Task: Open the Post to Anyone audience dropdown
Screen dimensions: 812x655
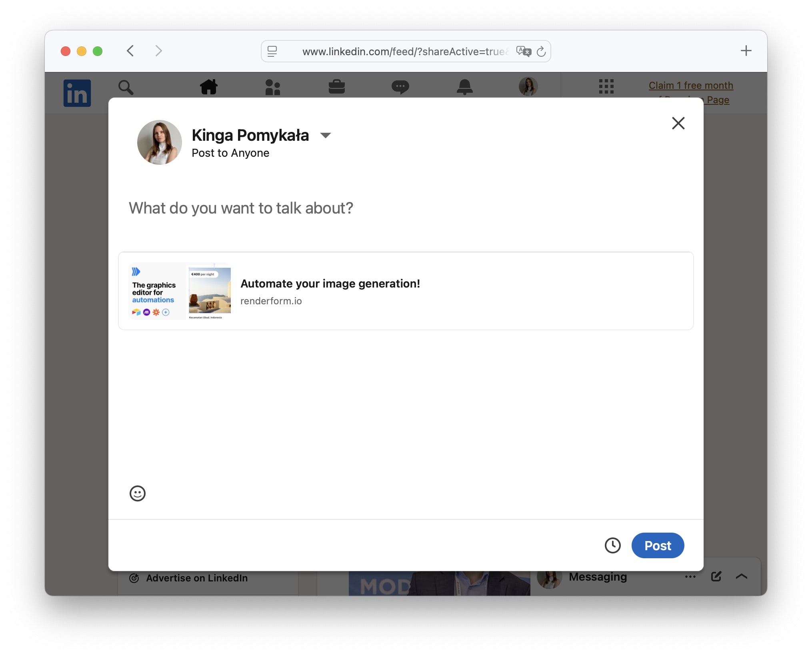Action: point(230,153)
